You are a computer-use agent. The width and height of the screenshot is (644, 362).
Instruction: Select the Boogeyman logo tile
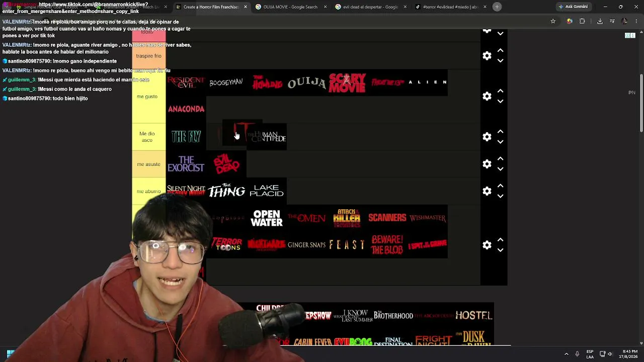click(x=226, y=82)
